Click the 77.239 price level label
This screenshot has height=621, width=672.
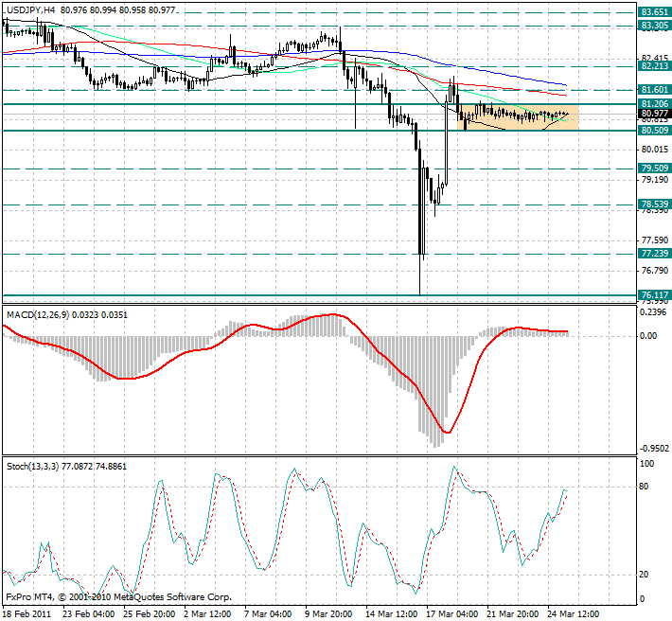coord(654,254)
